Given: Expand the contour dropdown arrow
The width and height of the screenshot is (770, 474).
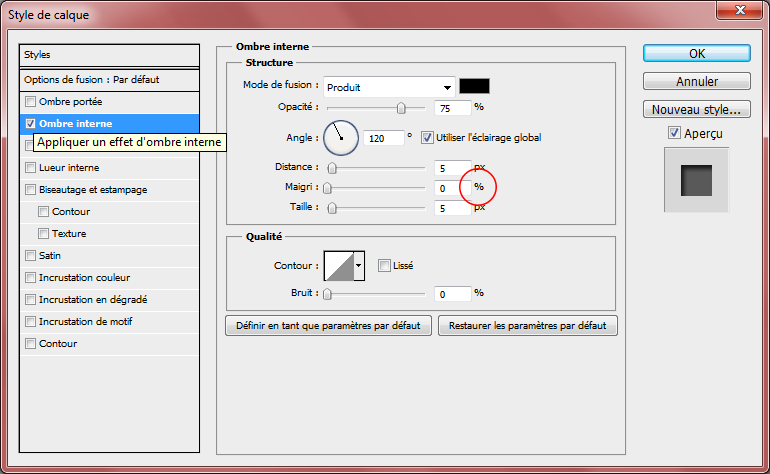Looking at the screenshot, I should pyautogui.click(x=359, y=265).
